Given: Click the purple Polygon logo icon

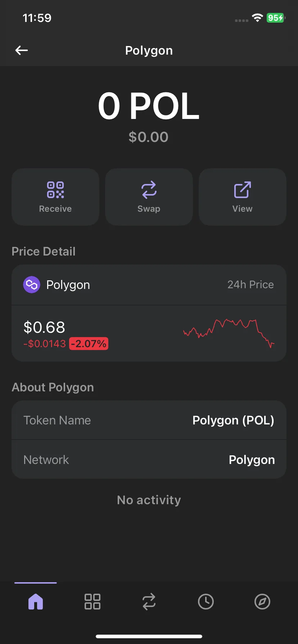Looking at the screenshot, I should [x=32, y=285].
